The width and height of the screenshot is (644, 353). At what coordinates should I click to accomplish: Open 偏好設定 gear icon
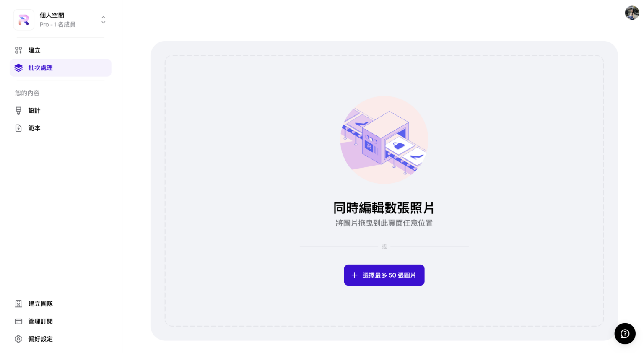coord(18,339)
